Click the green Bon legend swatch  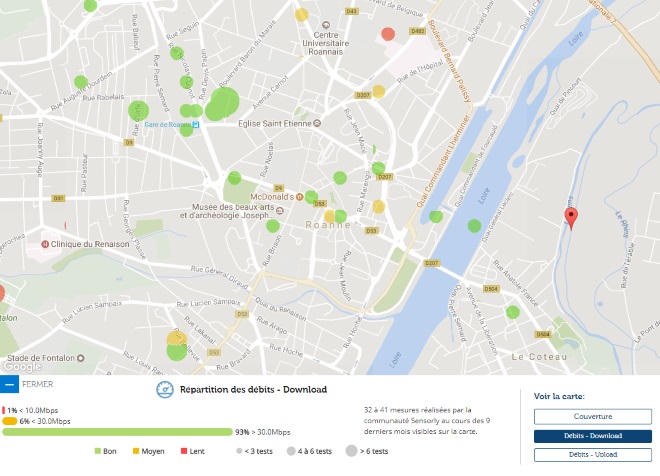point(98,451)
